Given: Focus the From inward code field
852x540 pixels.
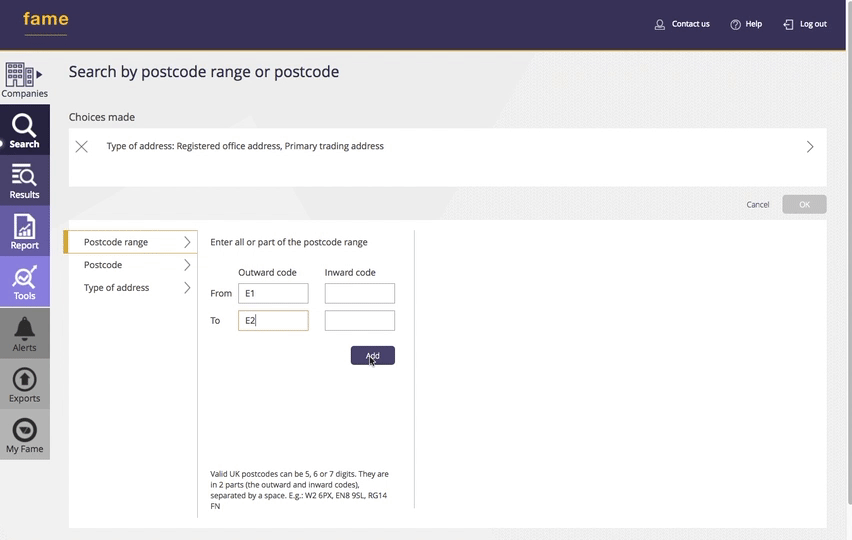Looking at the screenshot, I should [x=359, y=293].
